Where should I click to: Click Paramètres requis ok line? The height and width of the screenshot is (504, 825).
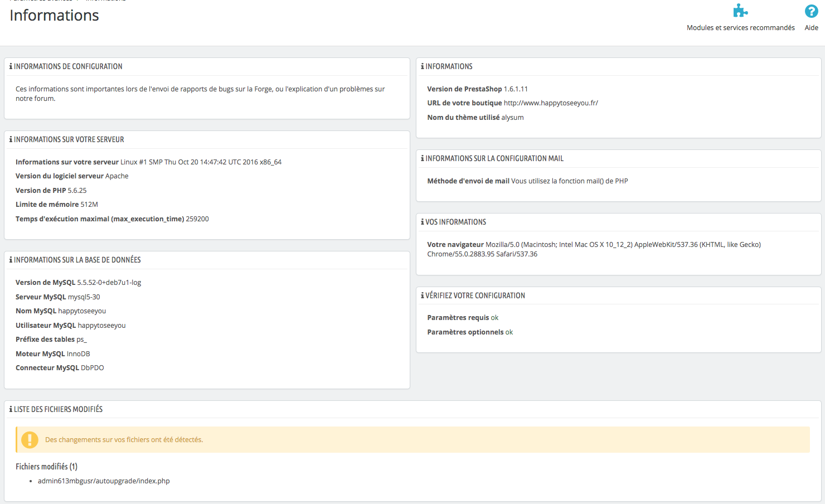tap(463, 317)
